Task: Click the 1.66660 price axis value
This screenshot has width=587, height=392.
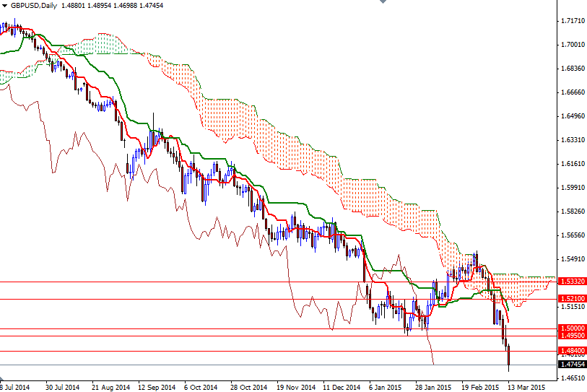Action: tap(573, 92)
